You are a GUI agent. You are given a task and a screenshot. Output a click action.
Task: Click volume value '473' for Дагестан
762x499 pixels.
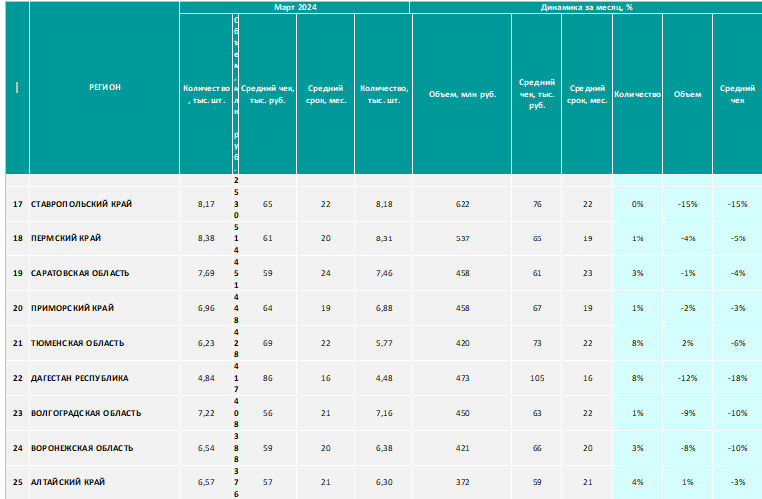462,378
